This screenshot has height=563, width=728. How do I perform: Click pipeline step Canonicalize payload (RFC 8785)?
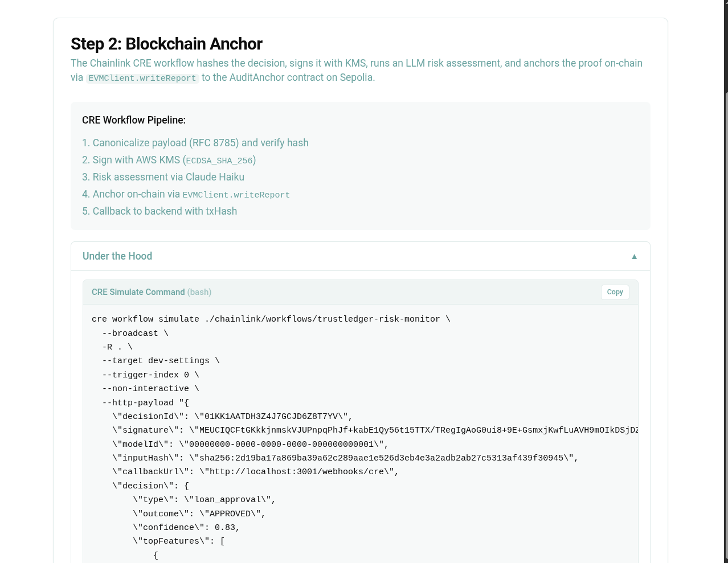pos(195,143)
